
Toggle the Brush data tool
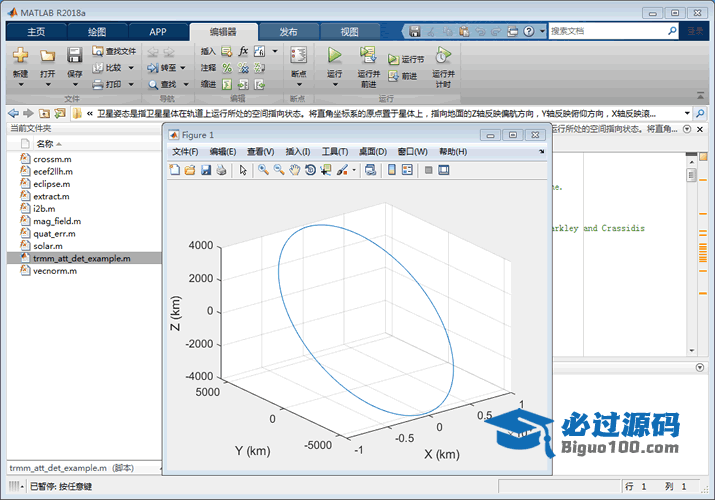point(342,170)
